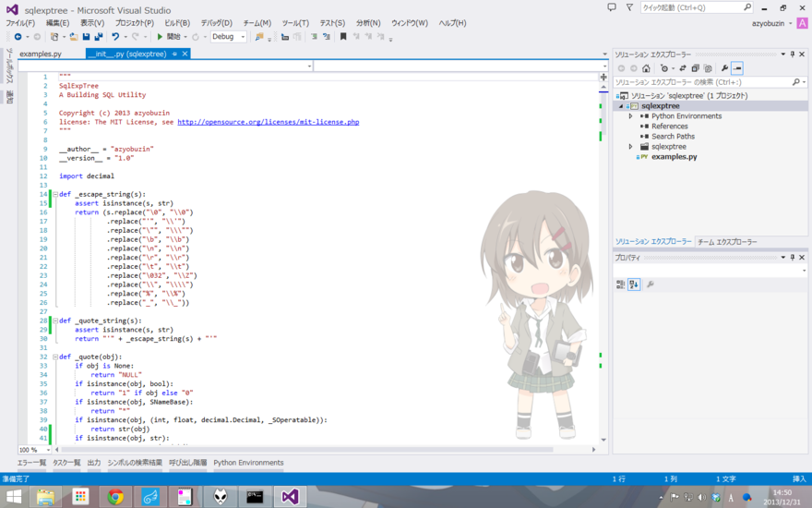Toggle Preview Selected Items in Solution Explorer
This screenshot has width=812, height=508.
coord(737,68)
